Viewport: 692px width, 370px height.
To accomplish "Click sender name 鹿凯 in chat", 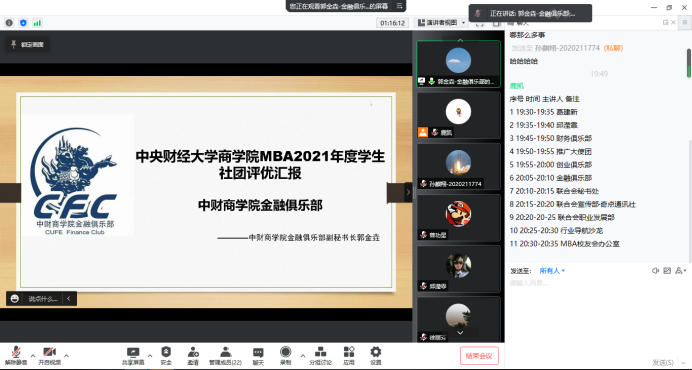I will tap(516, 86).
